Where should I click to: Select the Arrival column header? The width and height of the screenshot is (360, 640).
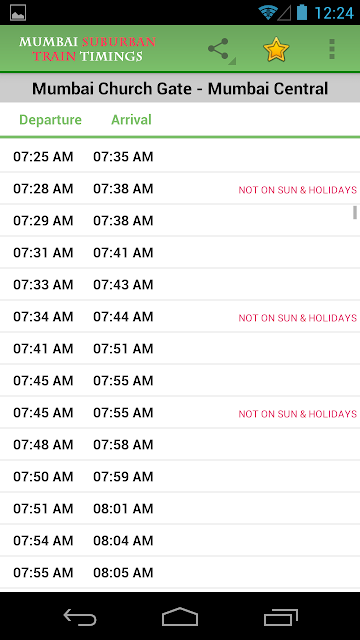131,120
